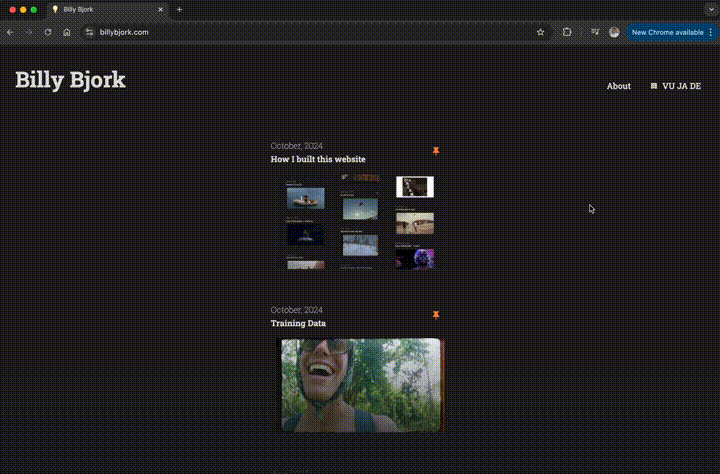Open the Chrome three-dot menu
Screen dimensions: 720x474
coord(711,32)
